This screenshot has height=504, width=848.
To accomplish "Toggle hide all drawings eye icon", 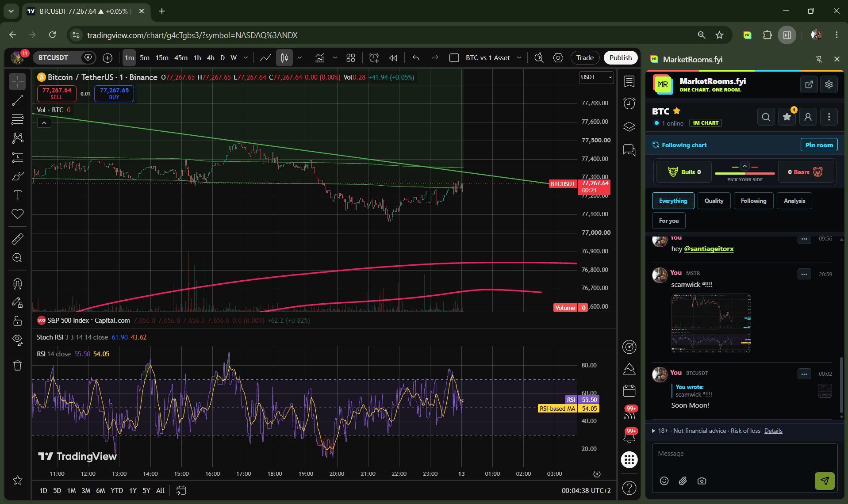I will pyautogui.click(x=17, y=340).
